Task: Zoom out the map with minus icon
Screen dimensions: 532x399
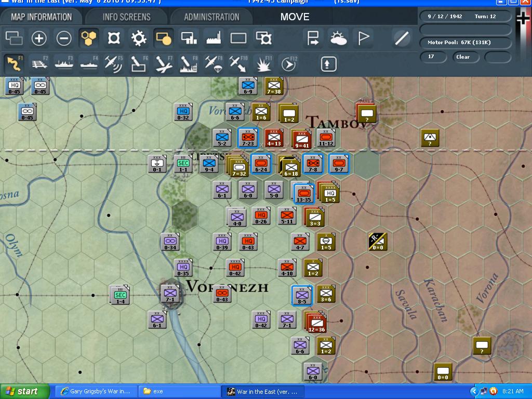Action: pos(64,38)
